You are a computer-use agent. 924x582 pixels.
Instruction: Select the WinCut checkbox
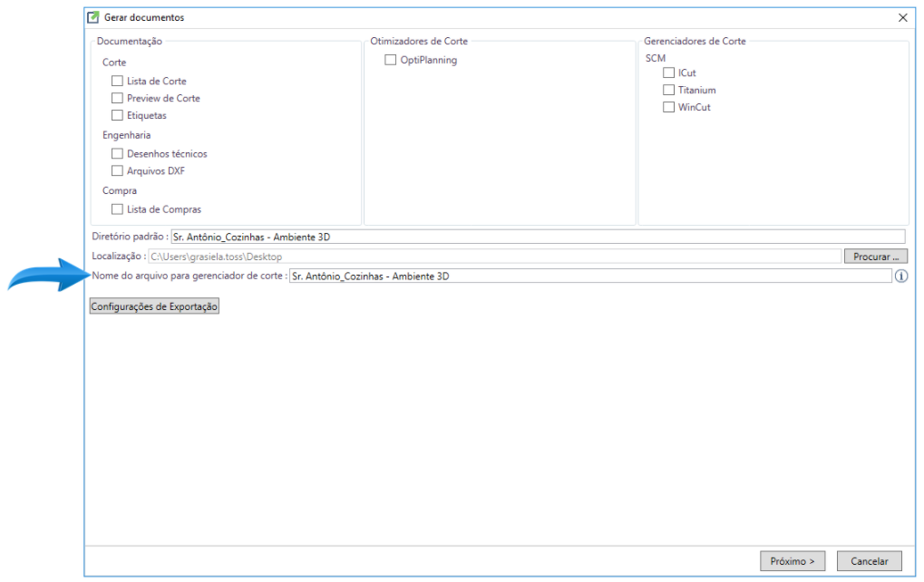pos(668,107)
